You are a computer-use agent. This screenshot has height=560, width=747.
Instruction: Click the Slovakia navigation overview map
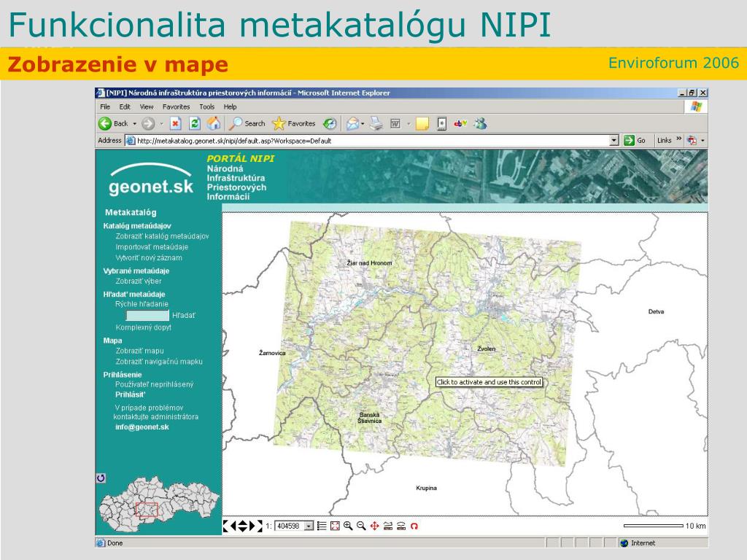[158, 505]
